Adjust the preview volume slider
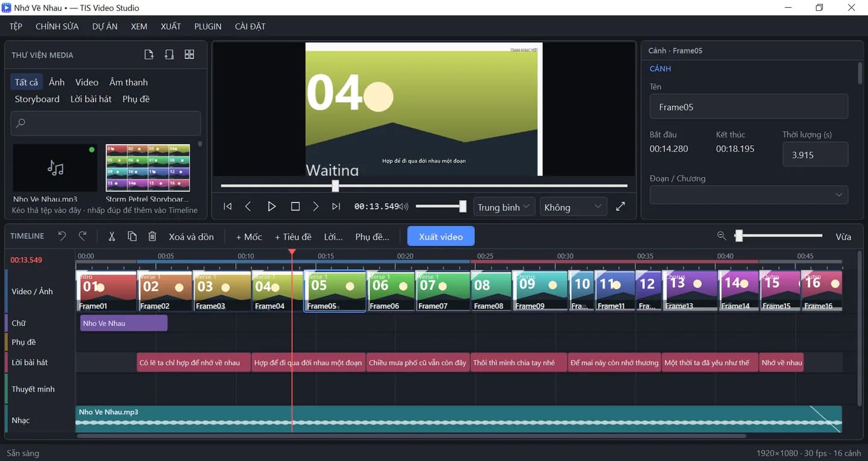 point(441,207)
